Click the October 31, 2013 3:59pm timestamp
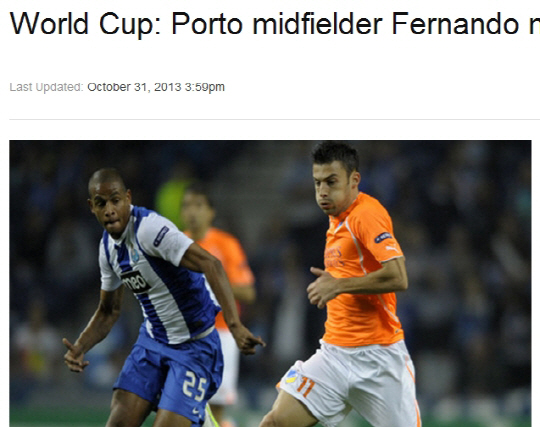 click(x=156, y=87)
